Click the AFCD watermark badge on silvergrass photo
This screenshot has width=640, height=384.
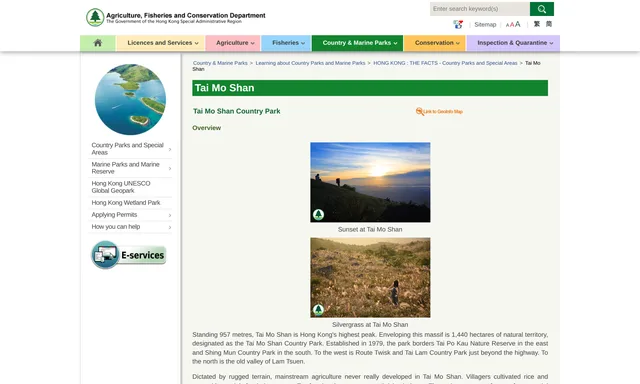tap(318, 310)
